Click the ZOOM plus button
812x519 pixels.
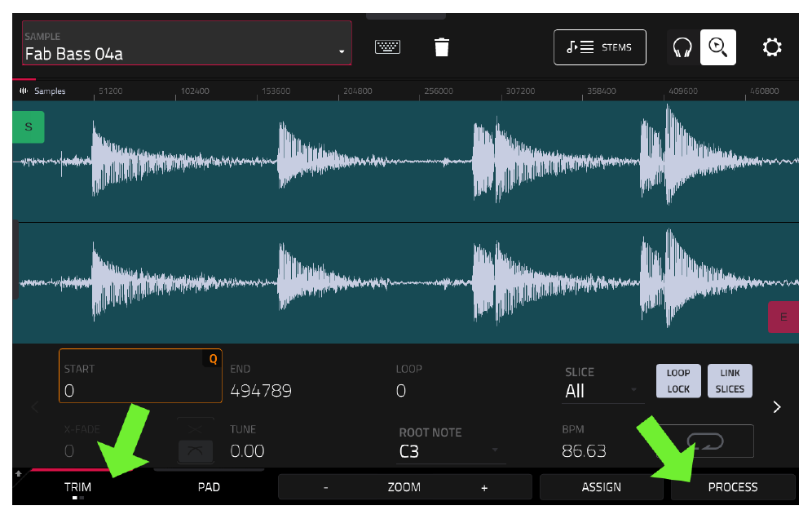point(484,487)
